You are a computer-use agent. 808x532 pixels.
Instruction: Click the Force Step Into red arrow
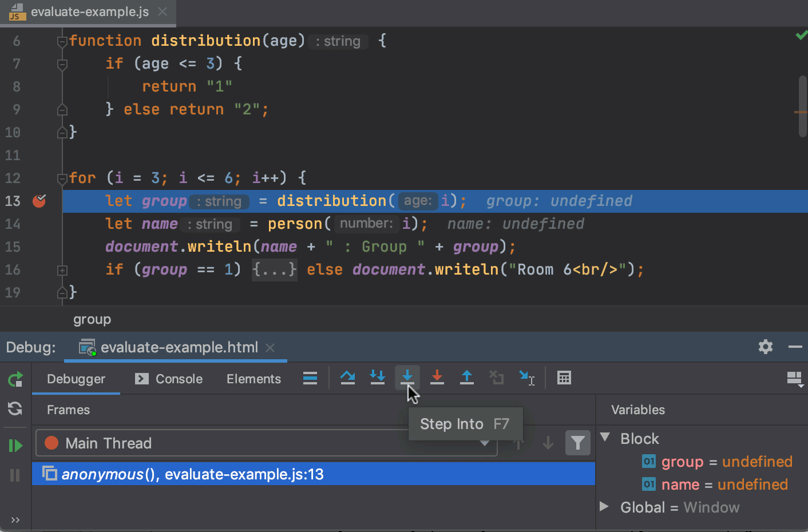pos(437,378)
